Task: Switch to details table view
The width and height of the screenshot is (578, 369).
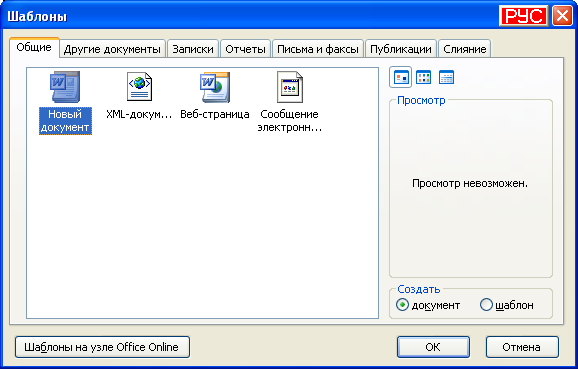Action: [446, 77]
